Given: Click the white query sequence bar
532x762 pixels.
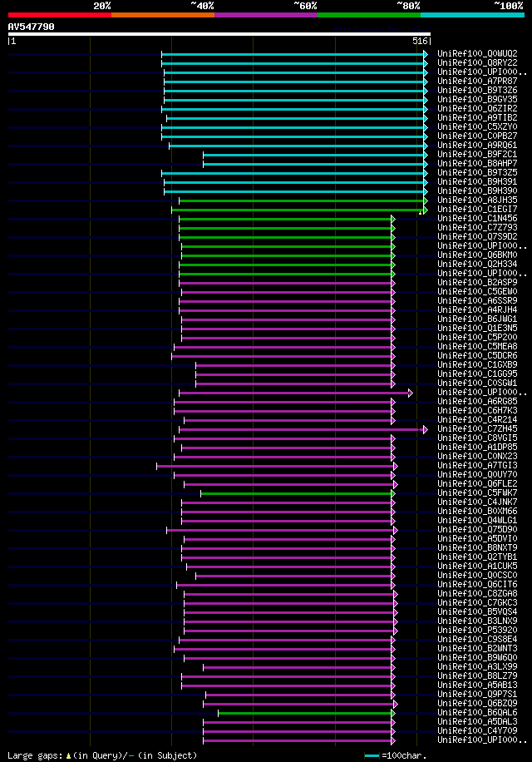Looking at the screenshot, I should click(219, 34).
